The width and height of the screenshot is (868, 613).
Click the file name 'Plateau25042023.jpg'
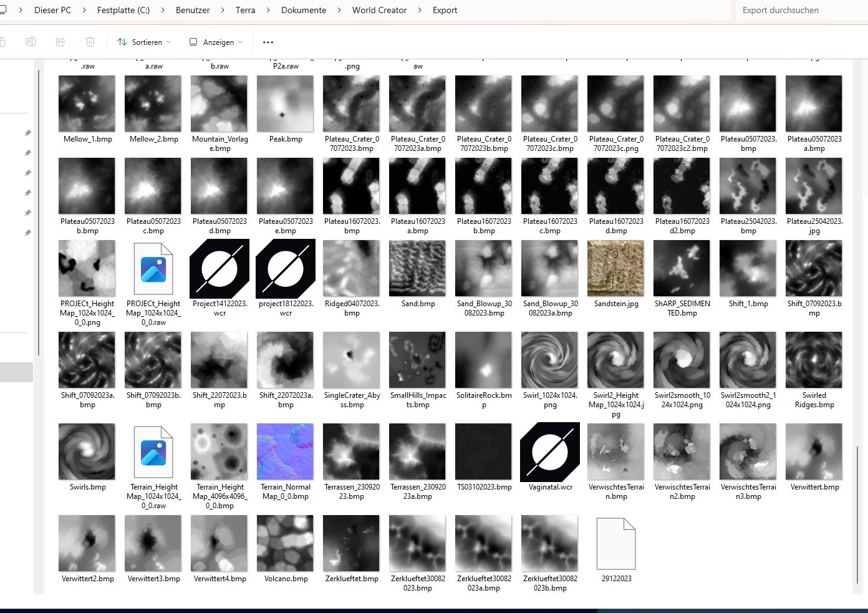pyautogui.click(x=814, y=226)
